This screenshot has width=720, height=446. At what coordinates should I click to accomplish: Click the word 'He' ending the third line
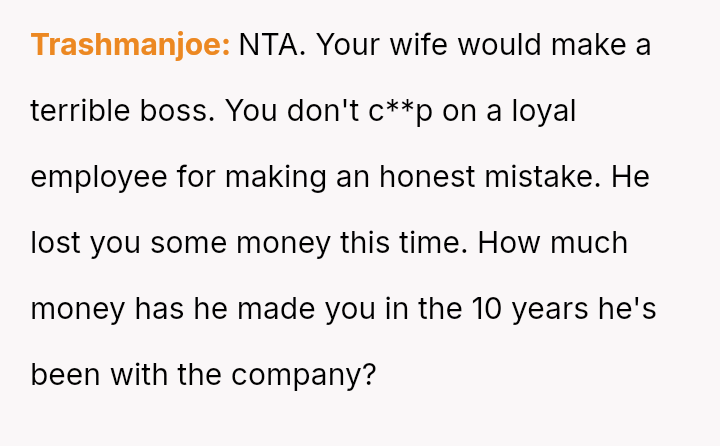tap(631, 177)
